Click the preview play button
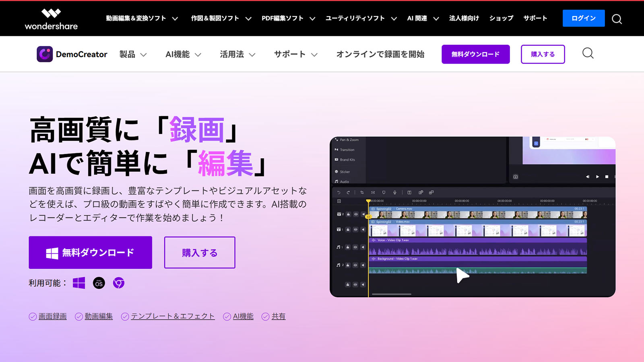This screenshot has width=644, height=362. 597,177
